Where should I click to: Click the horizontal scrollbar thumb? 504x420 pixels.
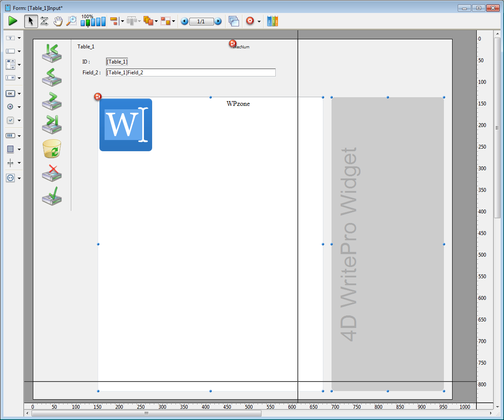146,414
